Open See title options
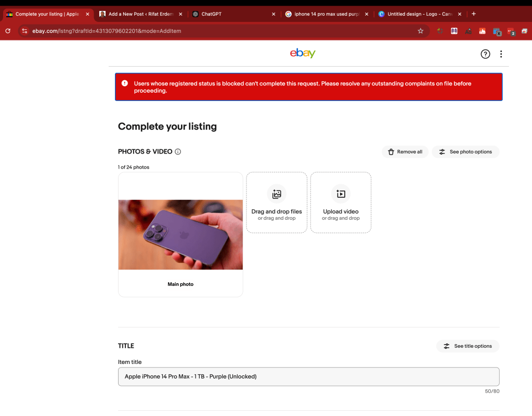This screenshot has height=416, width=532. (468, 346)
